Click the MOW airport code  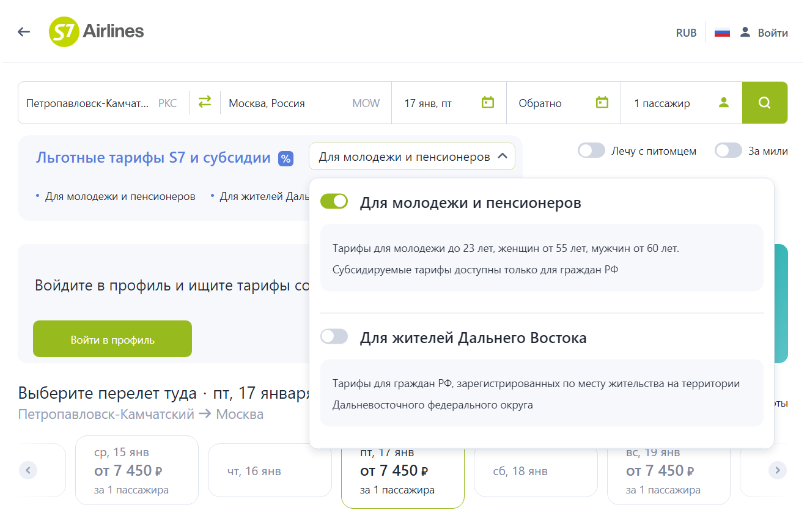(x=366, y=103)
